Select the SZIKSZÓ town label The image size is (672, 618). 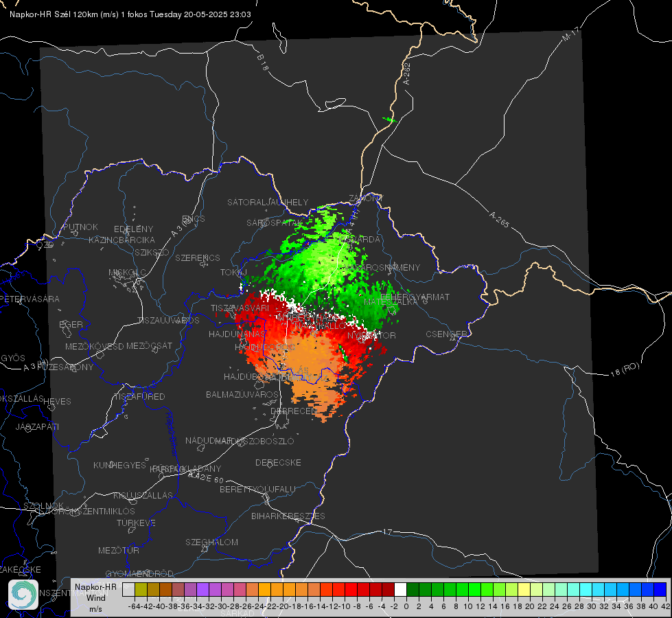[x=152, y=253]
